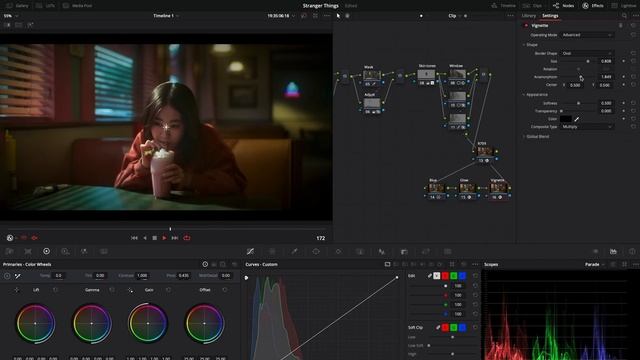Switch to the Settings tab
This screenshot has height=360, width=640.
coord(550,16)
